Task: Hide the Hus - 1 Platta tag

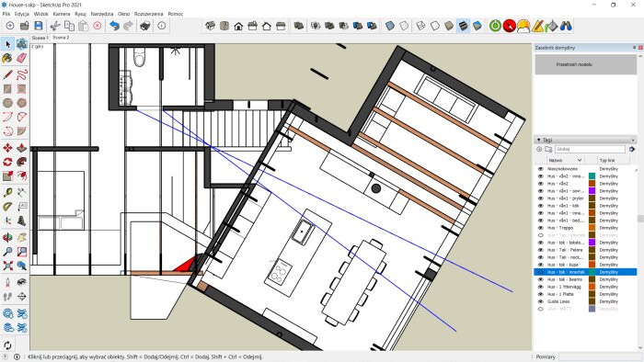Action: point(541,294)
